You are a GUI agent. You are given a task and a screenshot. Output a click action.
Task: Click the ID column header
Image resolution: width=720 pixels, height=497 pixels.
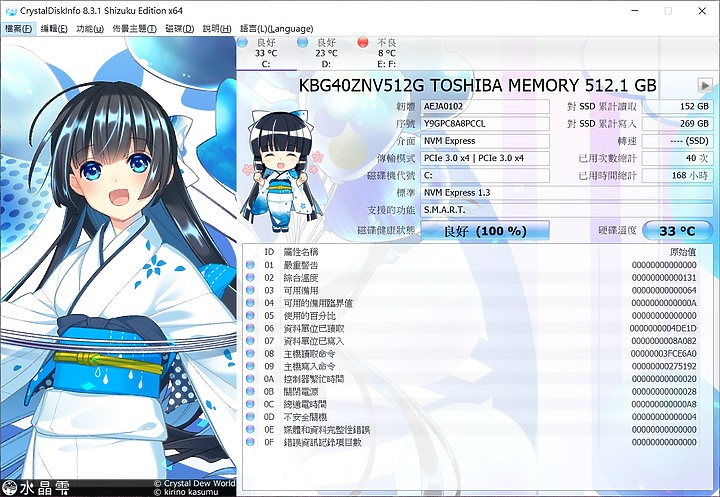coord(269,252)
